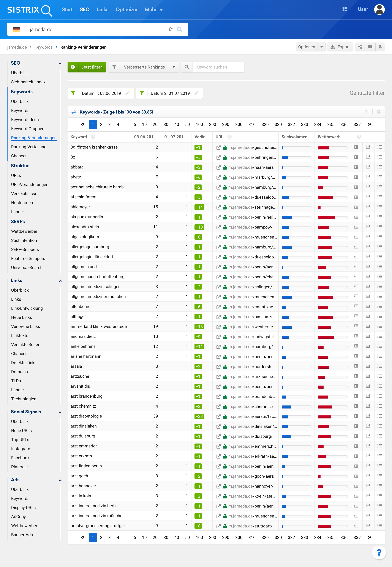Viewport: 392px width, 567px height.
Task: Edit the Datum 1 filter pencil icon
Action: coord(127,93)
